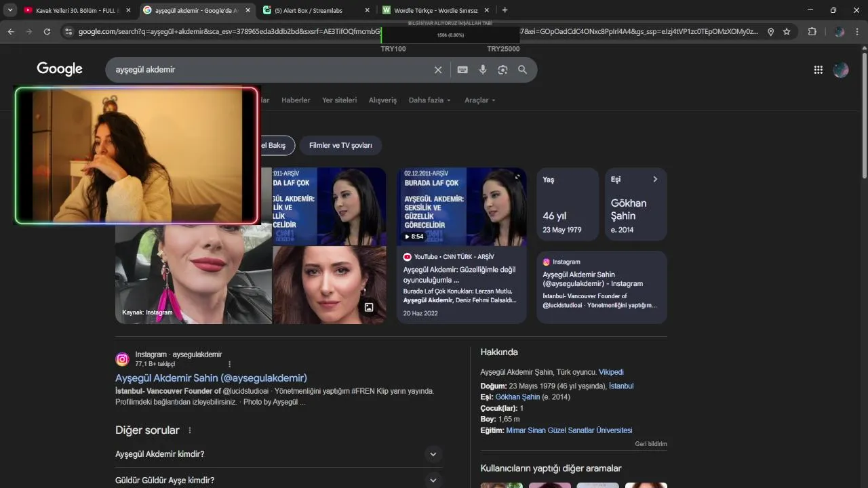The width and height of the screenshot is (868, 488).
Task: Open site info icon in address bar
Action: click(68, 32)
